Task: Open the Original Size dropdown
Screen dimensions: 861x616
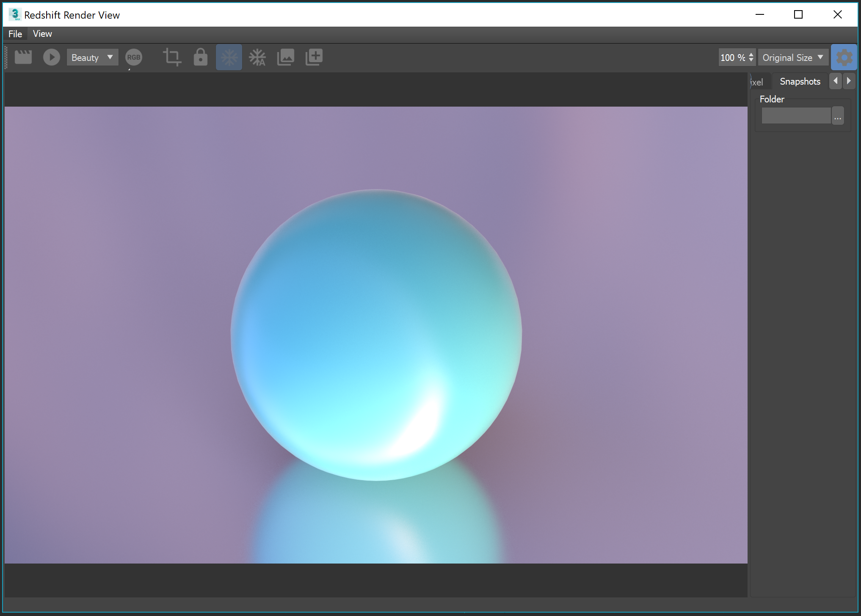Action: pyautogui.click(x=793, y=58)
